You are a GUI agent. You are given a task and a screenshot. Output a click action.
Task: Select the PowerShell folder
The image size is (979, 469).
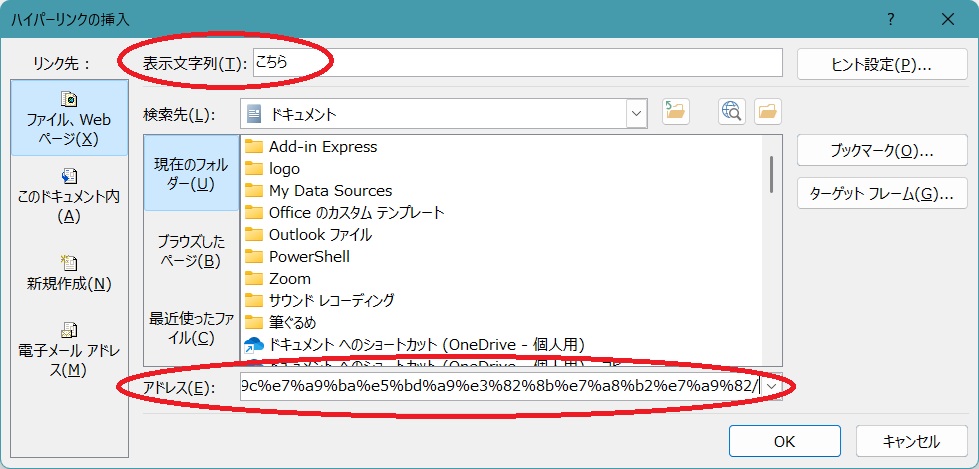(309, 256)
